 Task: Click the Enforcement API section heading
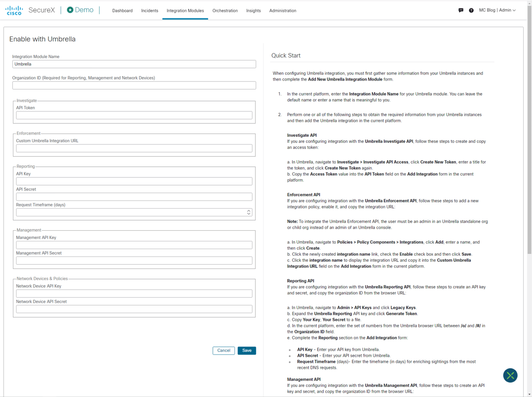[304, 195]
